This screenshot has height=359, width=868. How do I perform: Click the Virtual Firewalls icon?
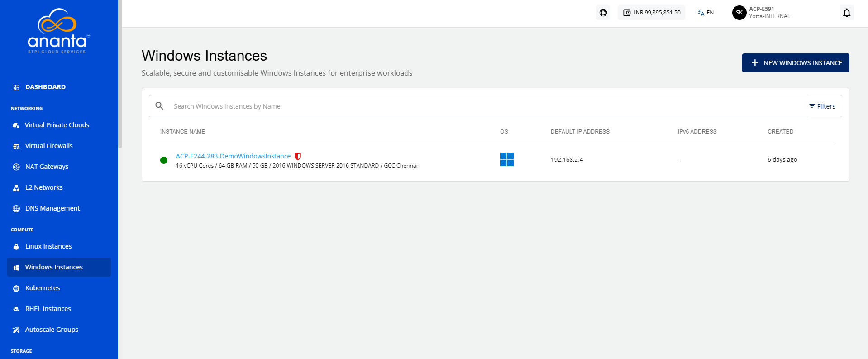point(16,146)
